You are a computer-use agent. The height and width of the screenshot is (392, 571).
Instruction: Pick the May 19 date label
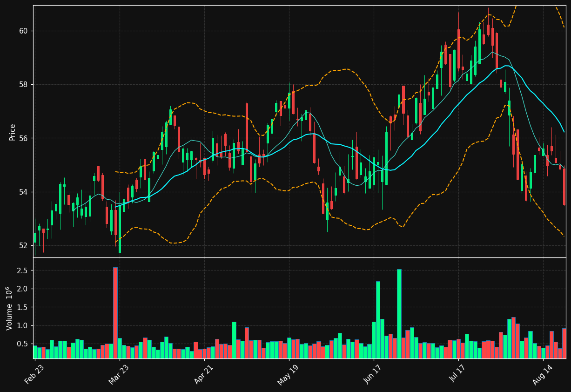click(x=289, y=374)
